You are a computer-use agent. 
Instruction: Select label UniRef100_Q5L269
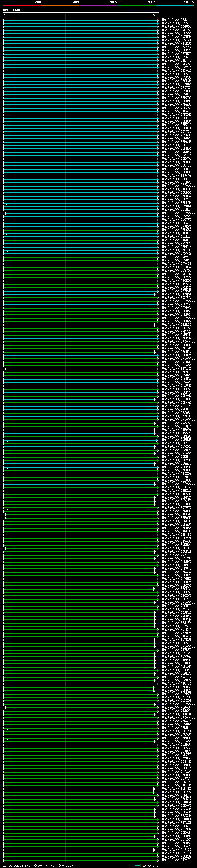[177, 108]
